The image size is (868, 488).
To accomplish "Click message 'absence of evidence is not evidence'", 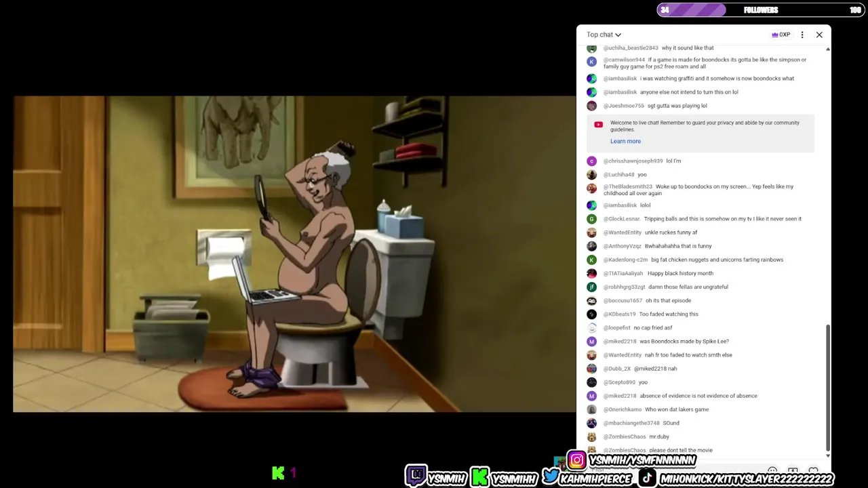I will (x=698, y=396).
